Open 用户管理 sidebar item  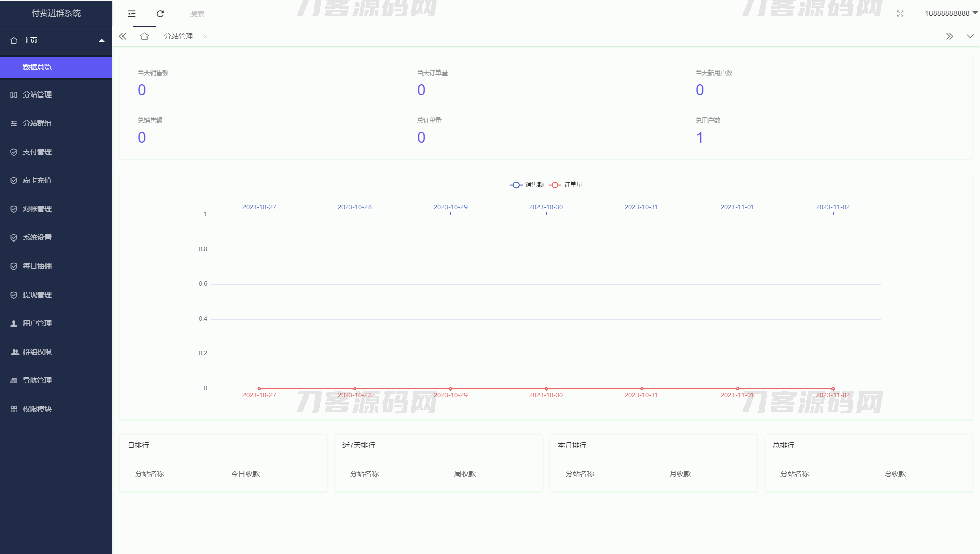click(x=37, y=323)
